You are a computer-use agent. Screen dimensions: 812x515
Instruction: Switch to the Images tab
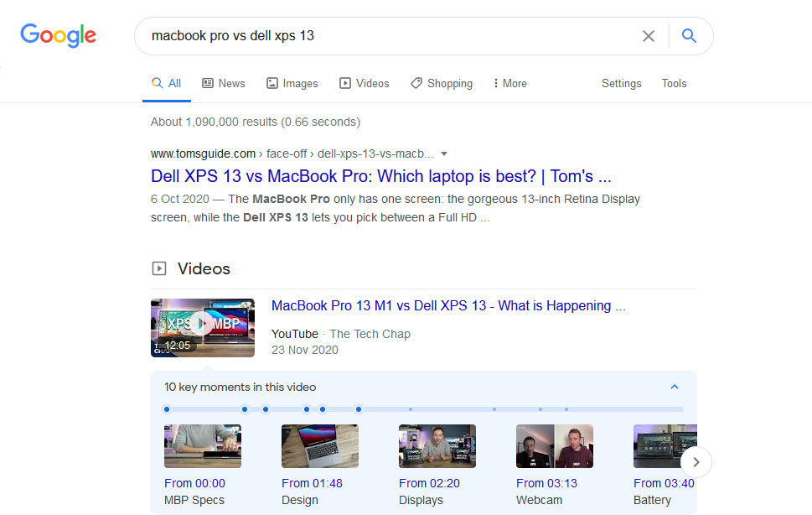[x=292, y=83]
